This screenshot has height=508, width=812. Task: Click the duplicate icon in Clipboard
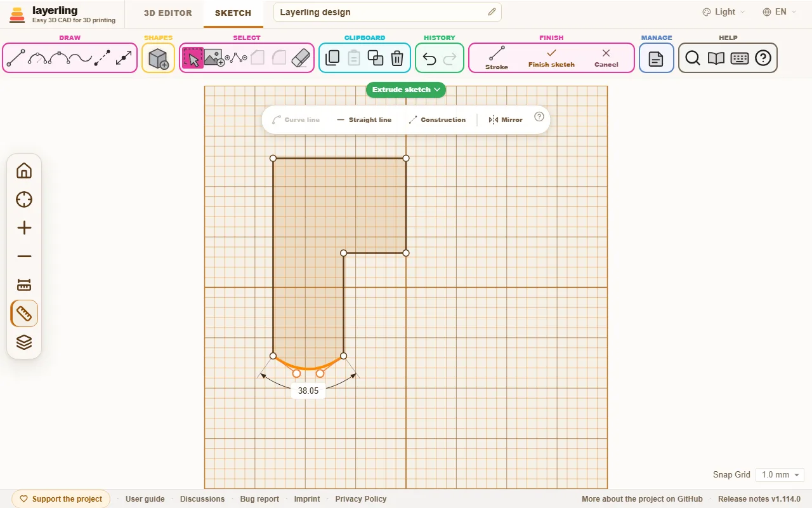coord(376,58)
